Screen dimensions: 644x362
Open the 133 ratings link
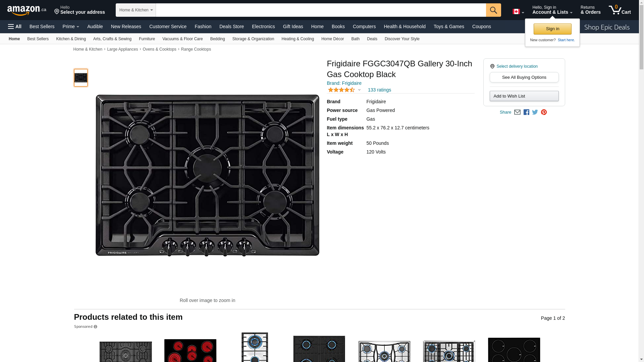point(379,90)
